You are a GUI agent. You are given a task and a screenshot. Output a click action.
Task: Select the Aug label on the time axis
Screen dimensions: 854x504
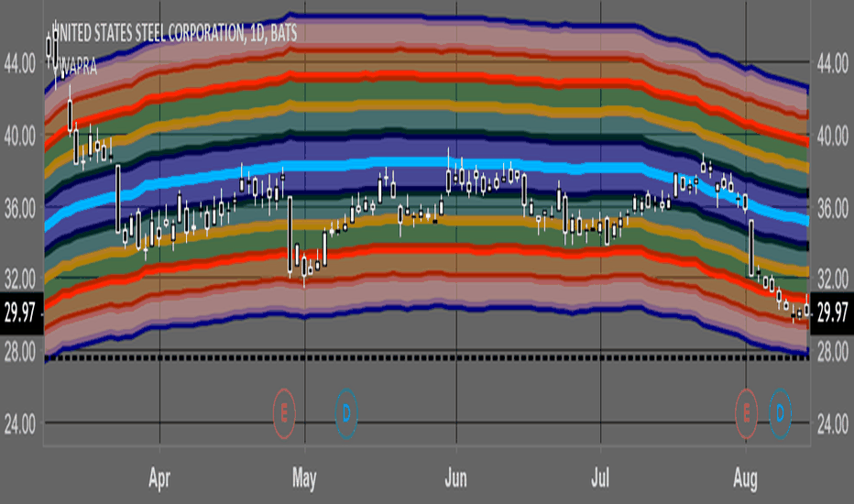coord(745,479)
